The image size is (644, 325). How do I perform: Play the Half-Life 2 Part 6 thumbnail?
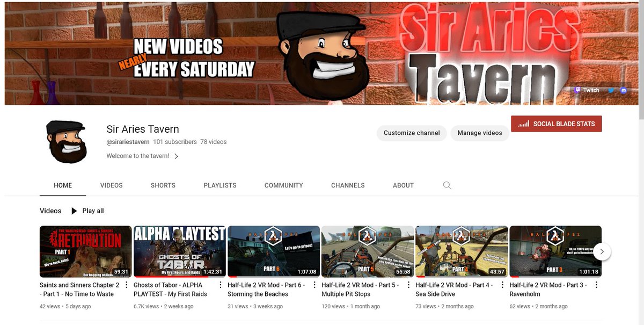click(x=274, y=251)
